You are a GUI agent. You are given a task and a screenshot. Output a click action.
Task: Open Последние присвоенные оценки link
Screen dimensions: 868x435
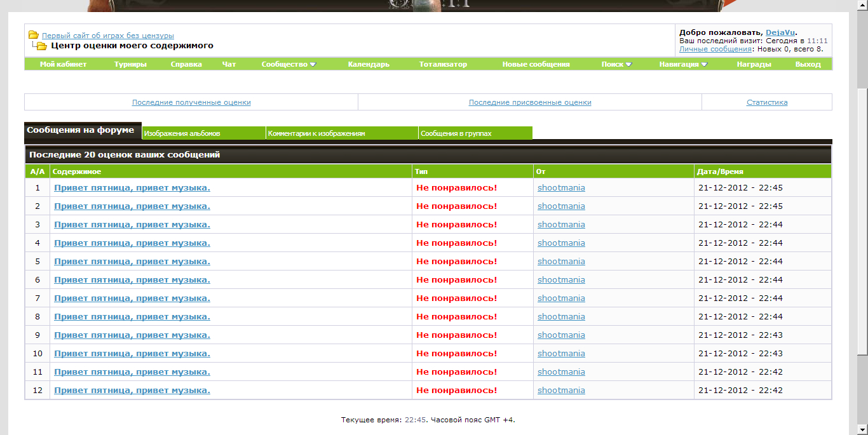[530, 102]
